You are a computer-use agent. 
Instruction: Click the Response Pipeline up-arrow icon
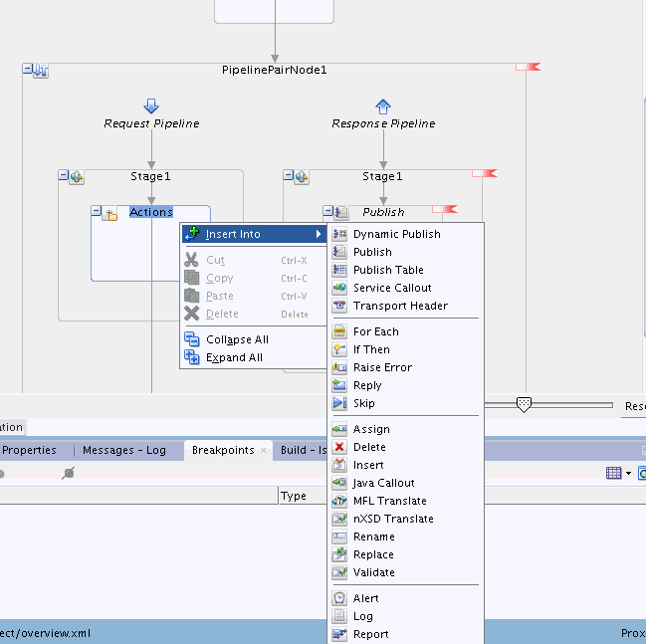[x=383, y=106]
